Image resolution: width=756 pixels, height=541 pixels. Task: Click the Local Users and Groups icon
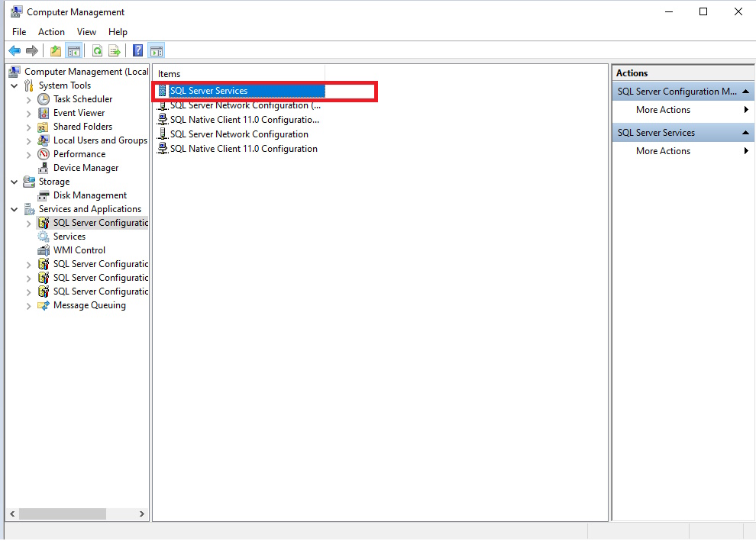pyautogui.click(x=44, y=140)
